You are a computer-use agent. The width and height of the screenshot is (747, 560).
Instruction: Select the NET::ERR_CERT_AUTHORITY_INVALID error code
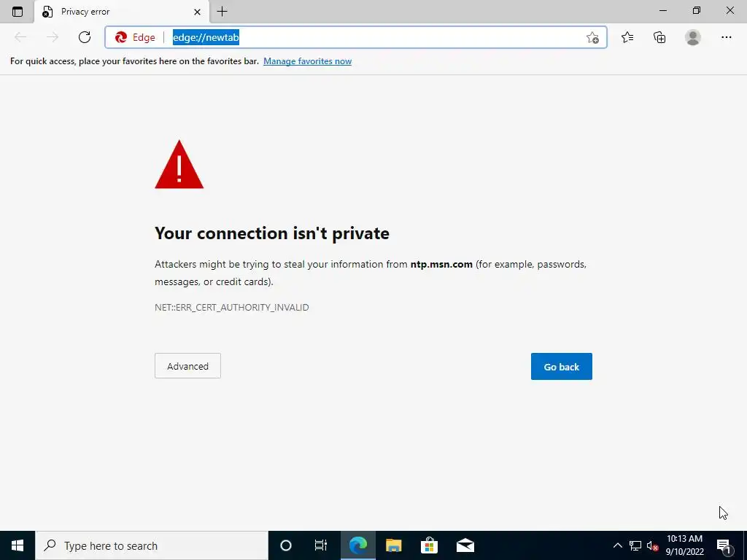tap(231, 307)
